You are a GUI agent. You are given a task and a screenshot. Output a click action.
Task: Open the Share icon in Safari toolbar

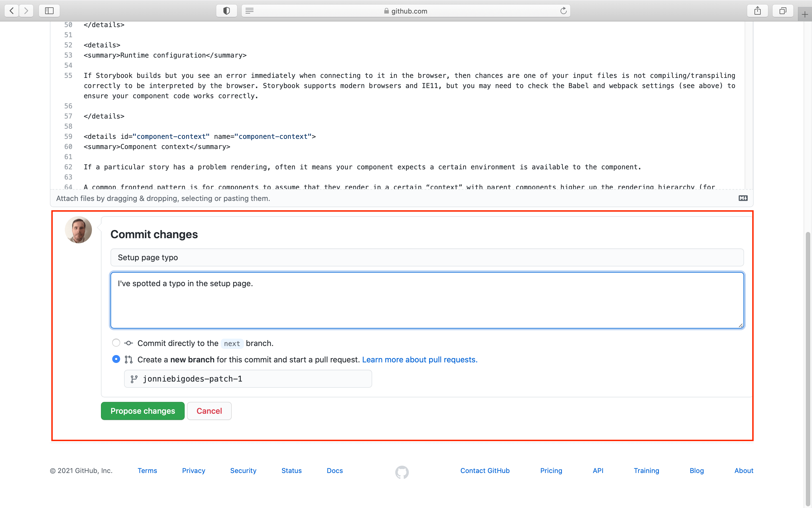[757, 11]
